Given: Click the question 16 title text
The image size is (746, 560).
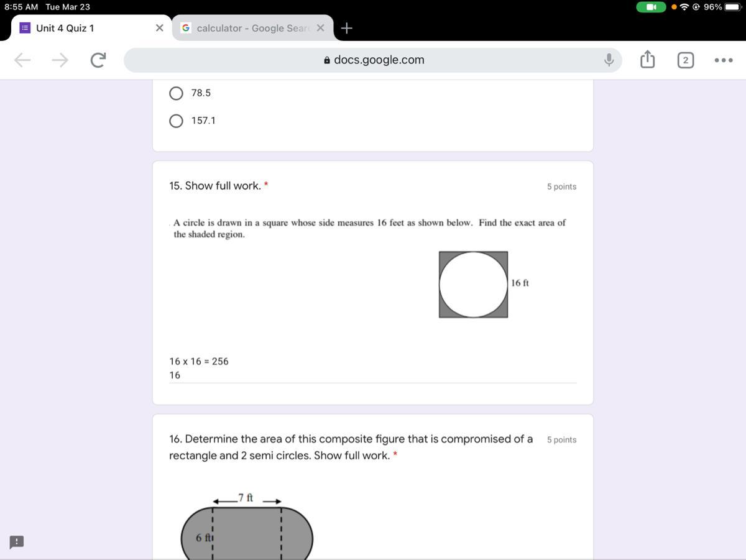Looking at the screenshot, I should (x=351, y=447).
